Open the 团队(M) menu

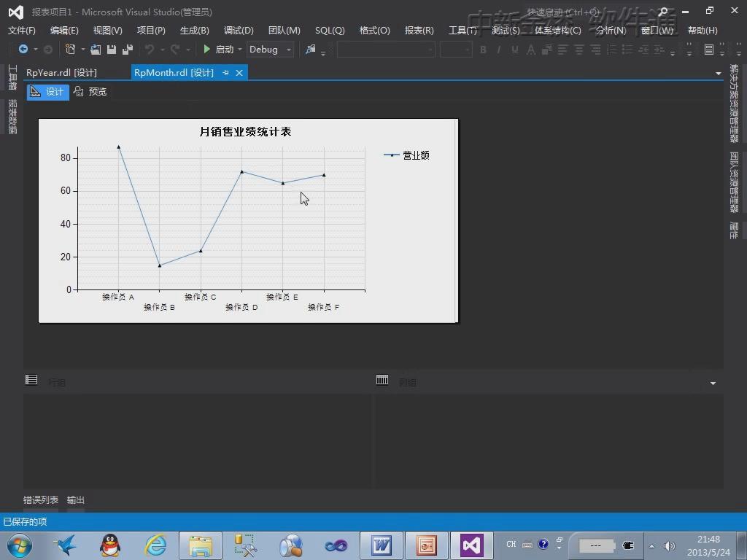[284, 31]
